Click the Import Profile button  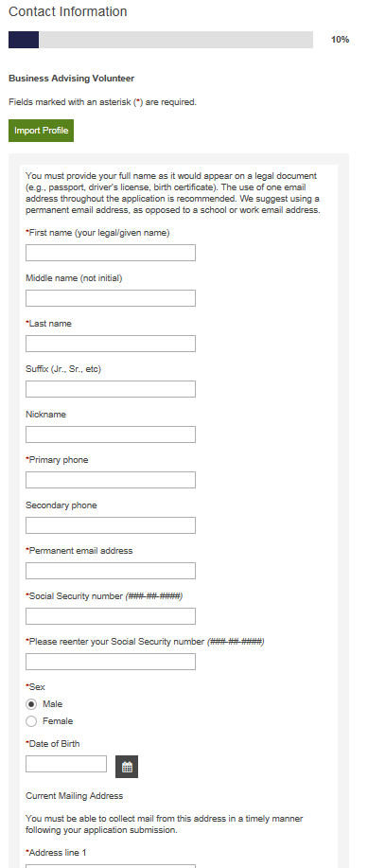pyautogui.click(x=41, y=131)
